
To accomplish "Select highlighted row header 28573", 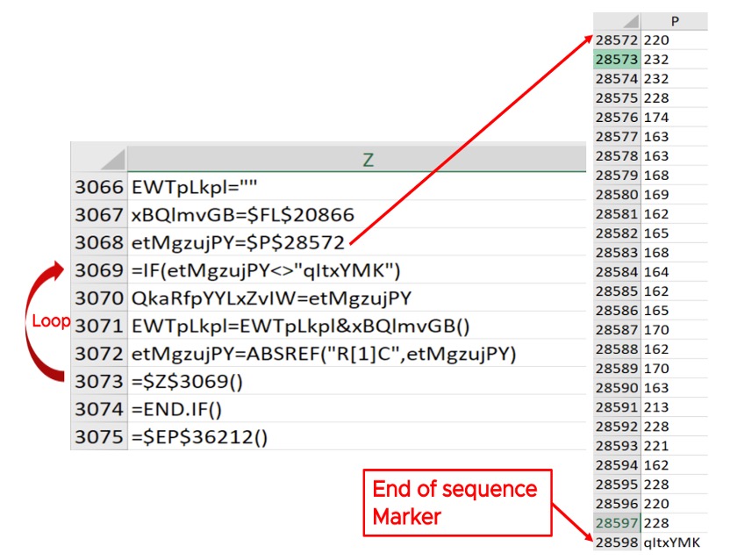I will (617, 60).
